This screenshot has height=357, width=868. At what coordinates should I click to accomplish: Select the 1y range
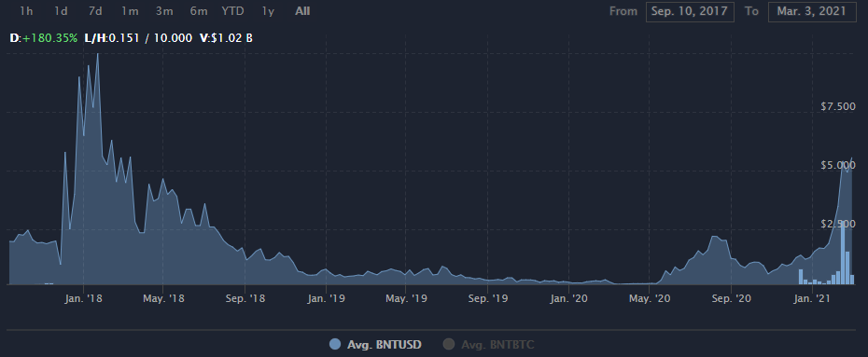(x=268, y=11)
